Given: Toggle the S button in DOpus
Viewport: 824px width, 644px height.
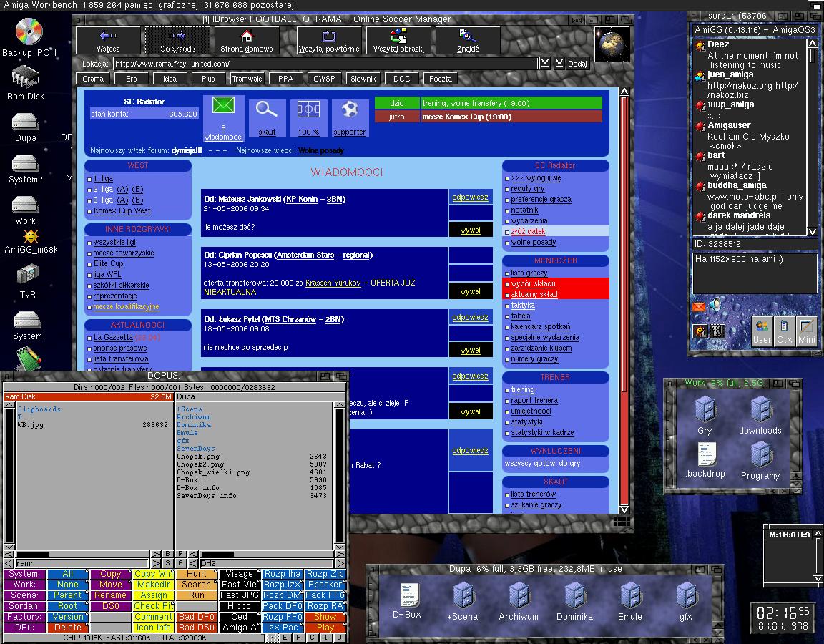Looking at the screenshot, I should pos(167,564).
